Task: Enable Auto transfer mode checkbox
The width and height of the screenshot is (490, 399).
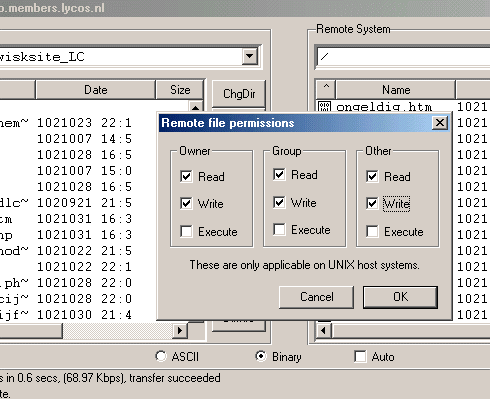Action: tap(360, 356)
